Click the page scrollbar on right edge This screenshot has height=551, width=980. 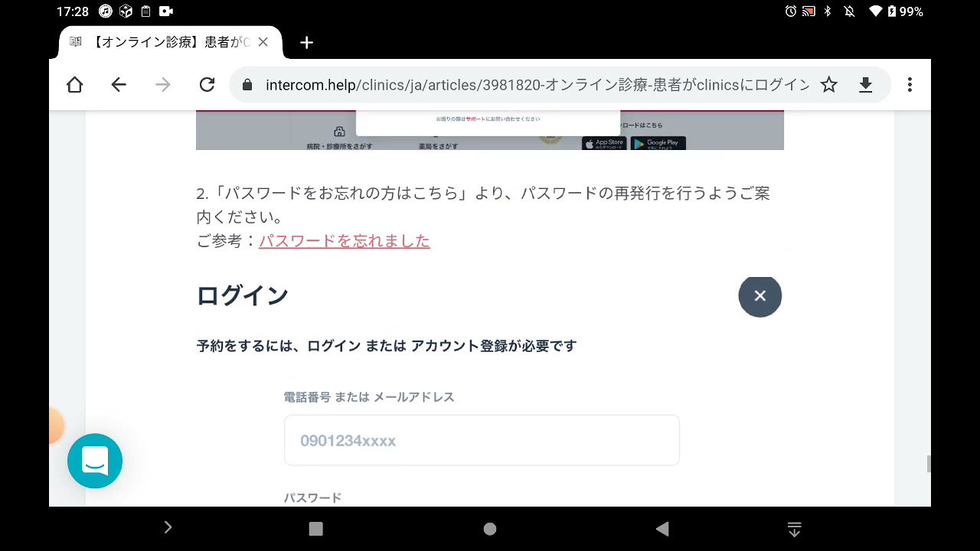[929, 464]
